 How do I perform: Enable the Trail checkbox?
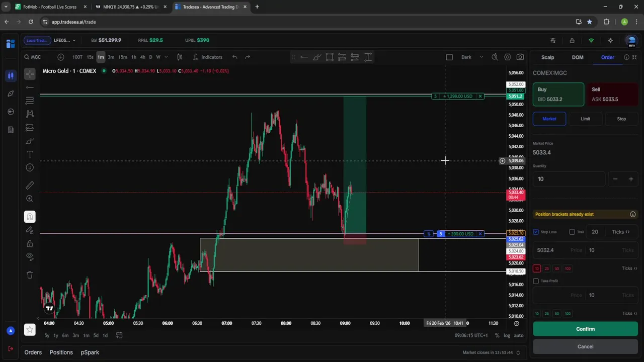(572, 232)
